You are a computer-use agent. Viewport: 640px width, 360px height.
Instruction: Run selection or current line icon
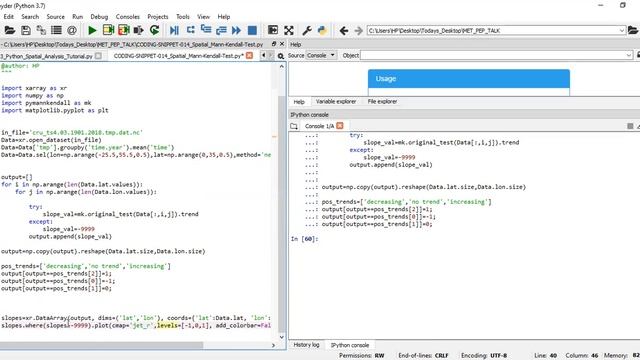[139, 30]
